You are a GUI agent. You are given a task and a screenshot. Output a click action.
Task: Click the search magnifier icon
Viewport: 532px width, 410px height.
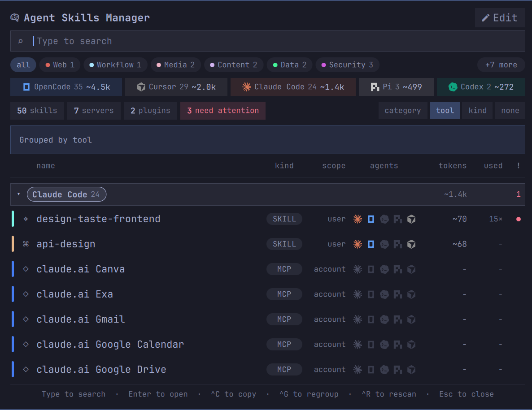(x=20, y=41)
